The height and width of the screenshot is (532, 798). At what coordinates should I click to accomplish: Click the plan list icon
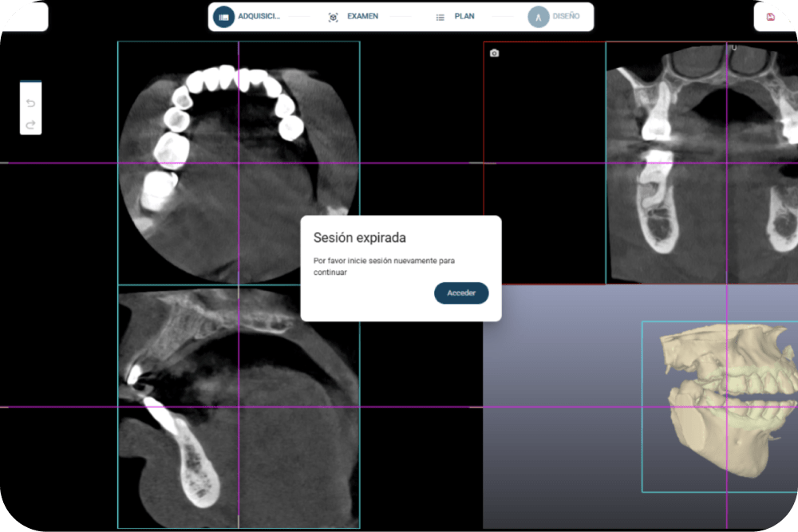440,18
